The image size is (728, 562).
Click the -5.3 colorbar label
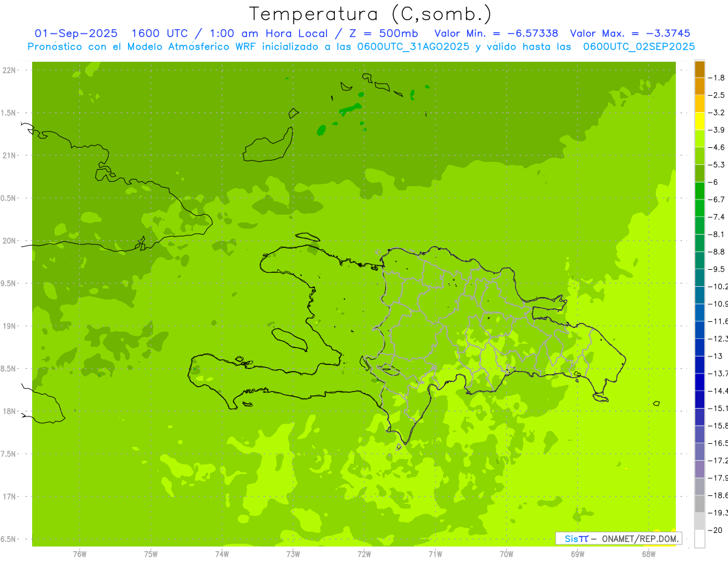pos(716,165)
